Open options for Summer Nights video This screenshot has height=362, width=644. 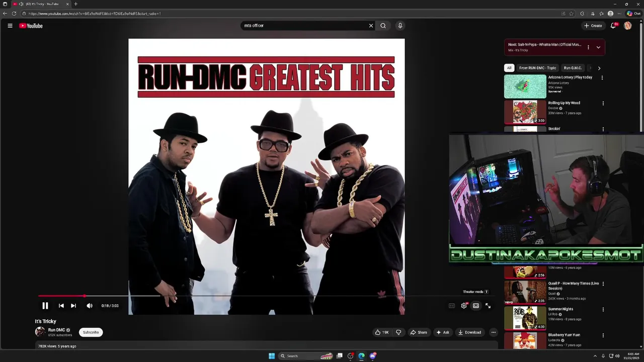coord(603,310)
